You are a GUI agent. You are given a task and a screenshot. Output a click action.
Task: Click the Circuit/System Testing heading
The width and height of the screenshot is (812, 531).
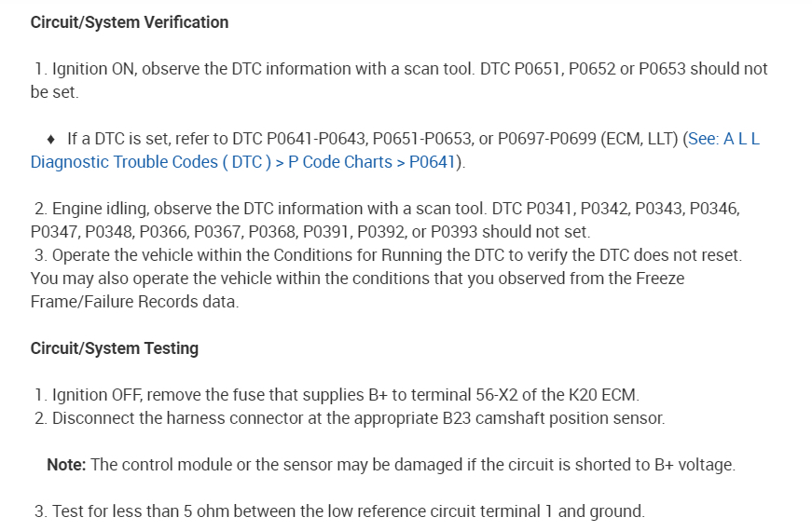[115, 348]
